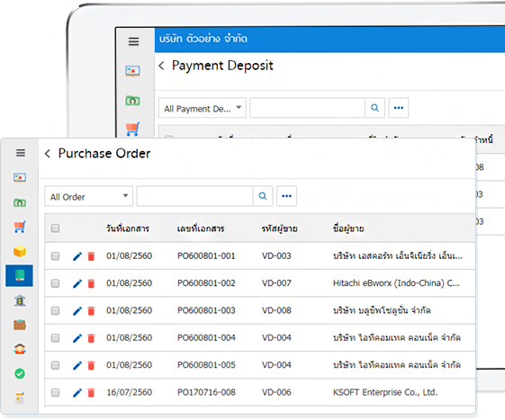Open shopping cart module in Purchase Order sidebar

20,227
